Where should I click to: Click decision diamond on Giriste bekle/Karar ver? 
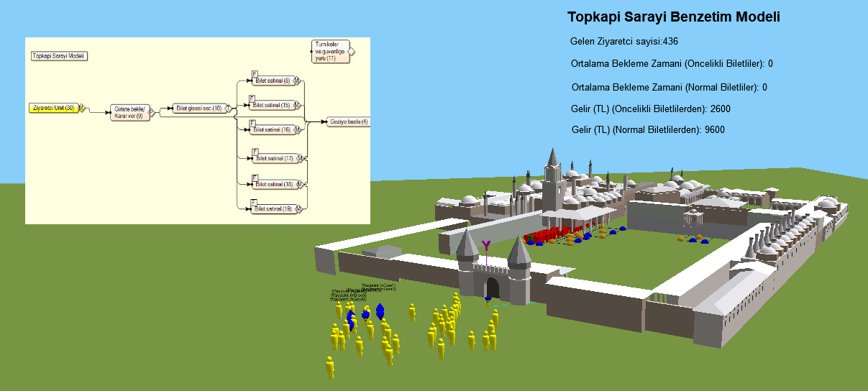[152, 111]
